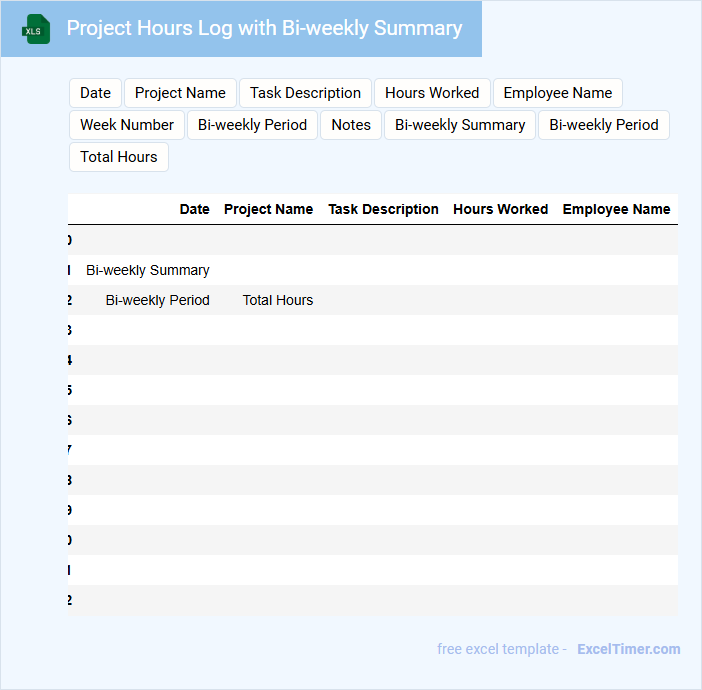This screenshot has height=690, width=702.
Task: Click the Employee Name column header
Action: click(616, 209)
